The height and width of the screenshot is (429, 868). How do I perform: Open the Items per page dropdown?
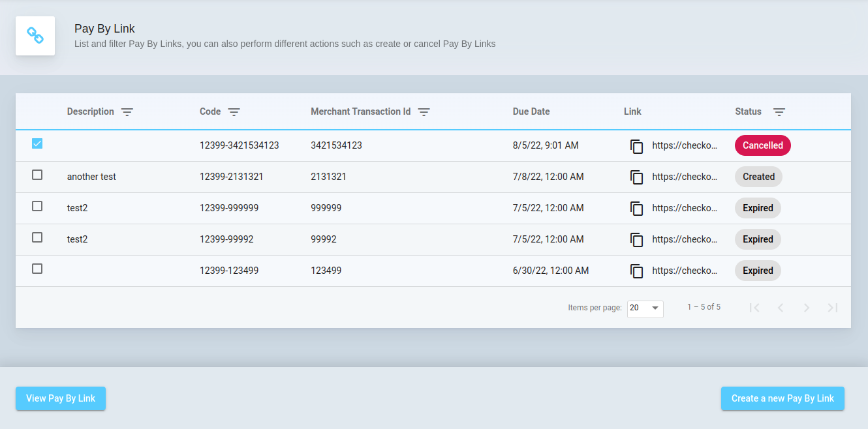pyautogui.click(x=645, y=308)
